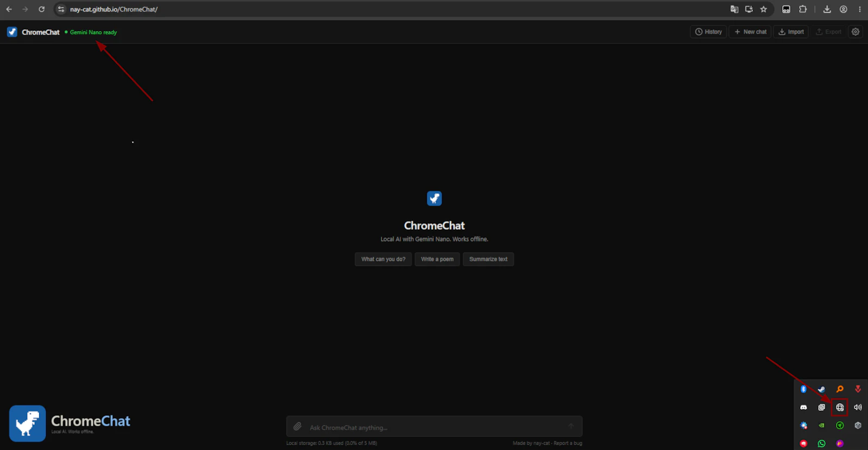
Task: Choose 'Write a poem' suggestion
Action: tap(437, 259)
